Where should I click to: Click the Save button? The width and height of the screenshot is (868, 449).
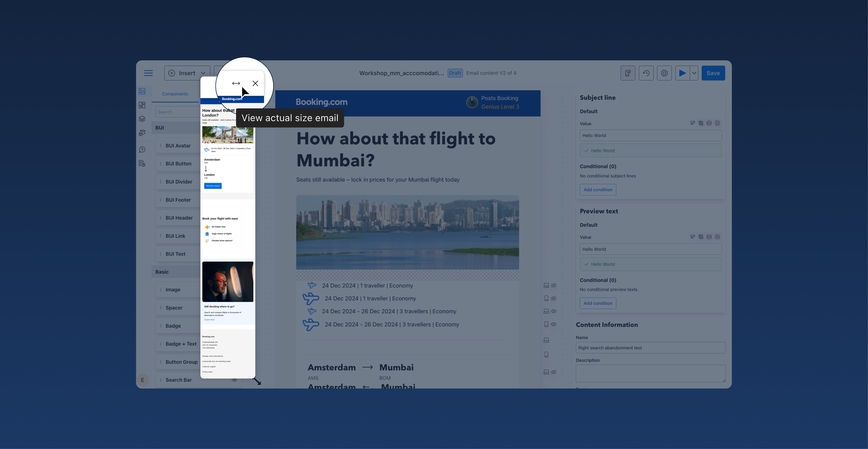tap(713, 73)
